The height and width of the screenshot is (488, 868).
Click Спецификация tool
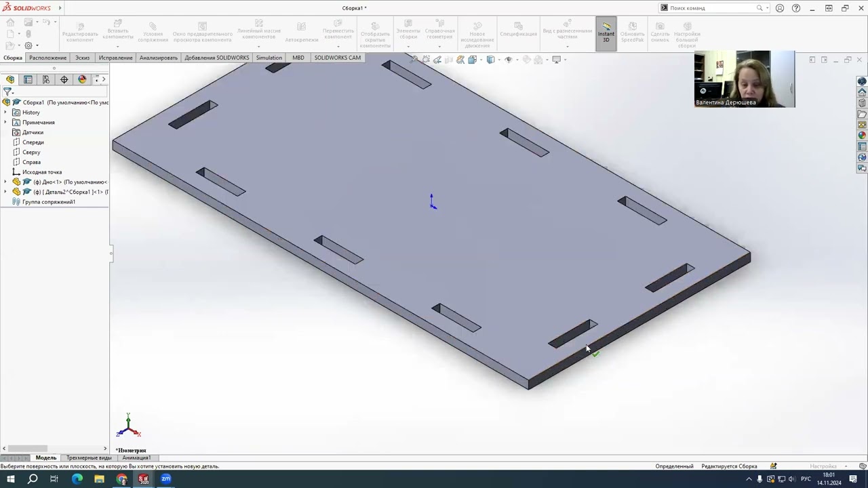pos(518,30)
